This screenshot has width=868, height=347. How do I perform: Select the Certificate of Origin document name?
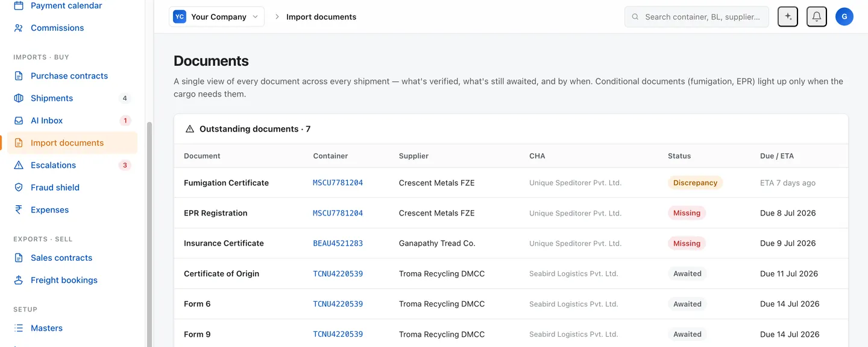click(221, 273)
